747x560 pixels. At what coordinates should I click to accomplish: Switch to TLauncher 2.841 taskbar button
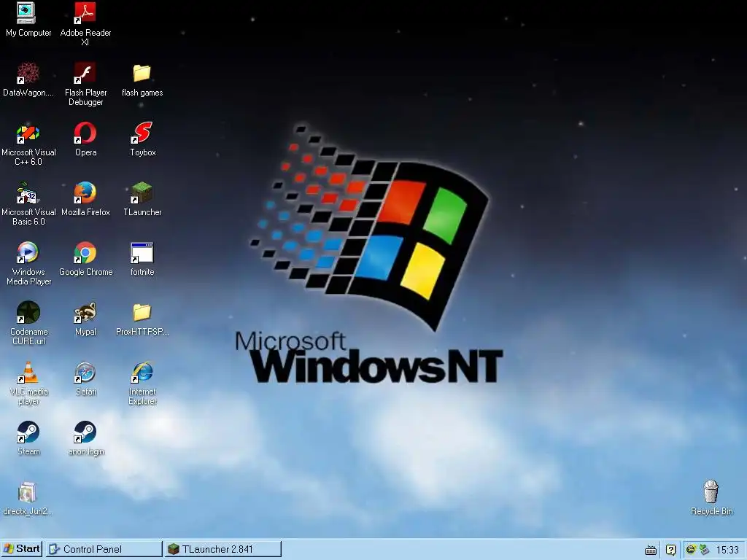(223, 549)
